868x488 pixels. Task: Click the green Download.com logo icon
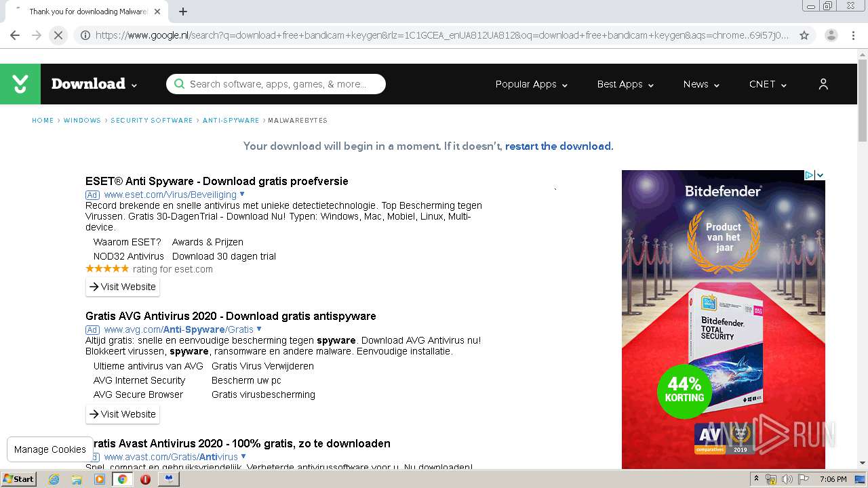click(x=20, y=84)
